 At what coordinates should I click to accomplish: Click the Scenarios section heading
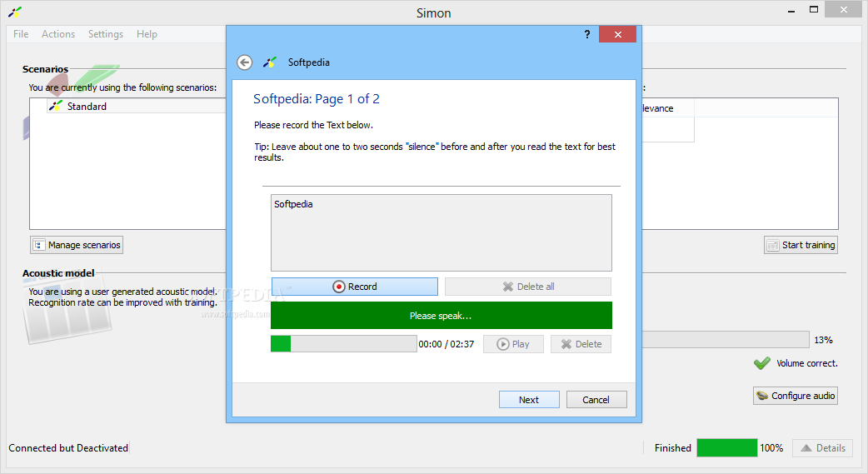(x=45, y=69)
